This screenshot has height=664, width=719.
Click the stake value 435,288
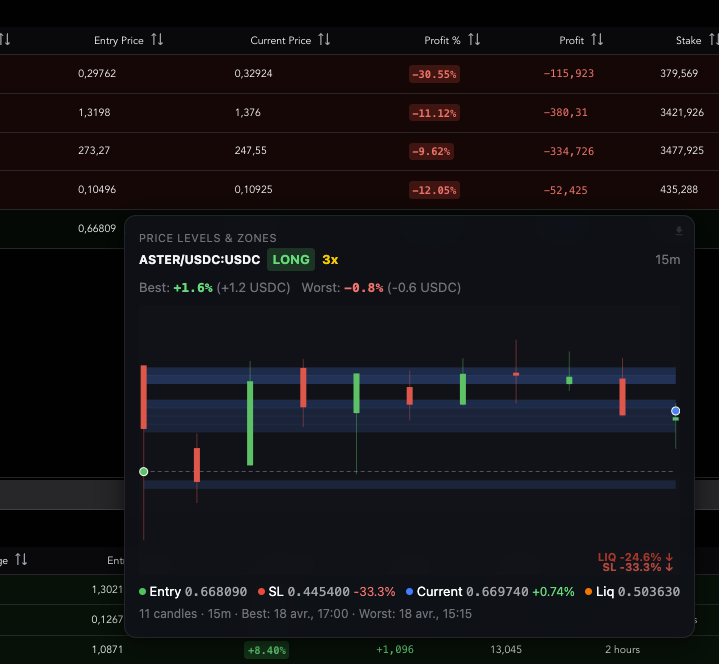[x=679, y=189]
